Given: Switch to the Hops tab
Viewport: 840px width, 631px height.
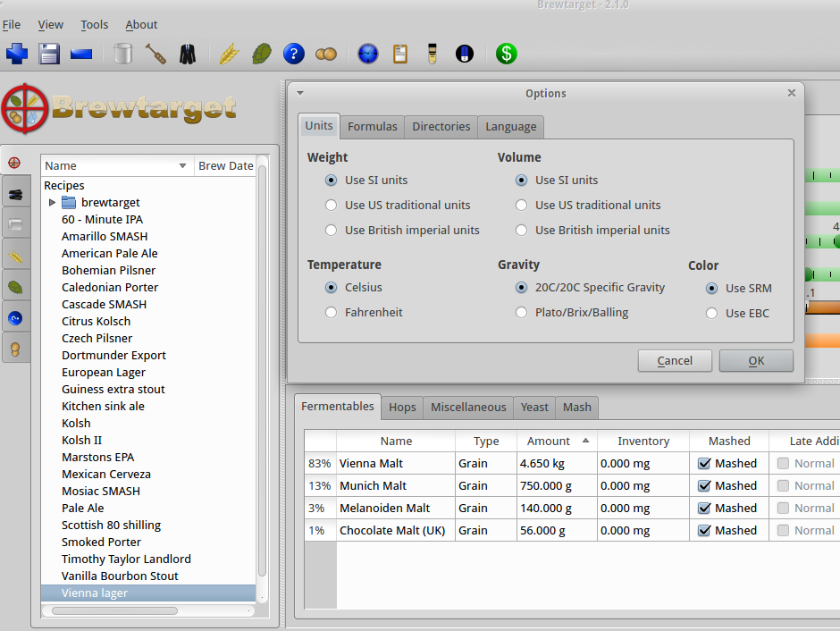Looking at the screenshot, I should tap(402, 407).
